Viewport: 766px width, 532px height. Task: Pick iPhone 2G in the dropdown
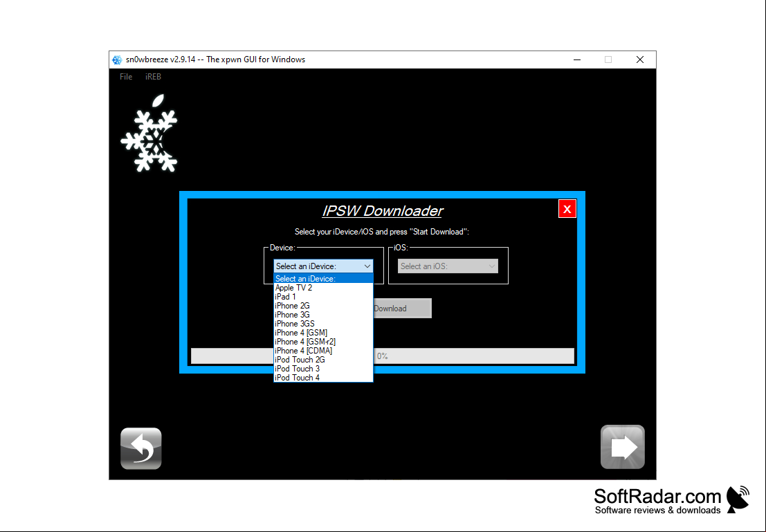coord(323,306)
